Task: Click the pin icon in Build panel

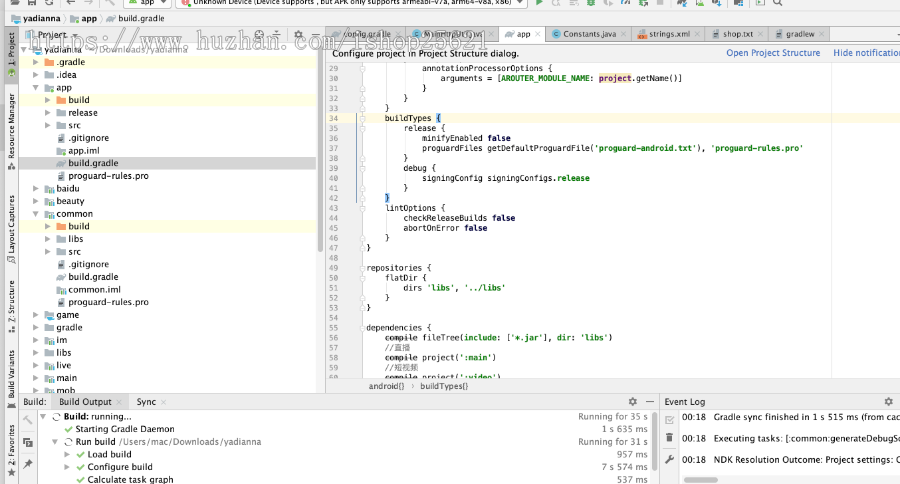Action: 28,464
